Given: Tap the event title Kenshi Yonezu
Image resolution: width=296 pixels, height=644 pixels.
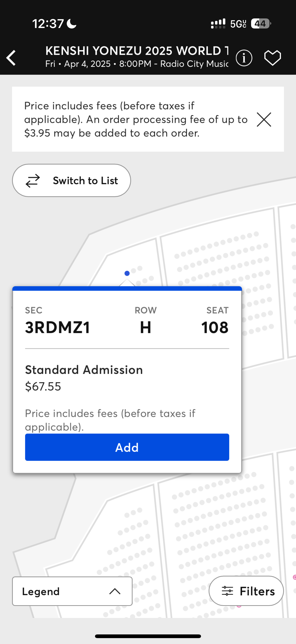Looking at the screenshot, I should [x=137, y=51].
